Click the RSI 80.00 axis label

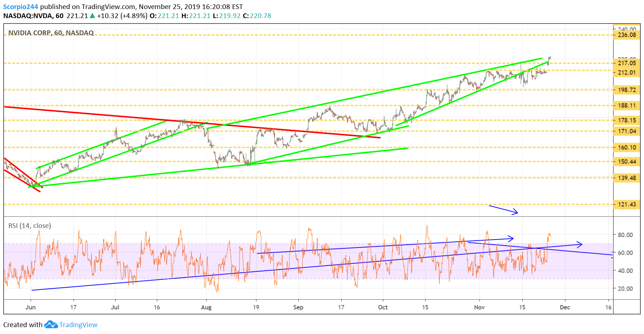[x=625, y=235]
